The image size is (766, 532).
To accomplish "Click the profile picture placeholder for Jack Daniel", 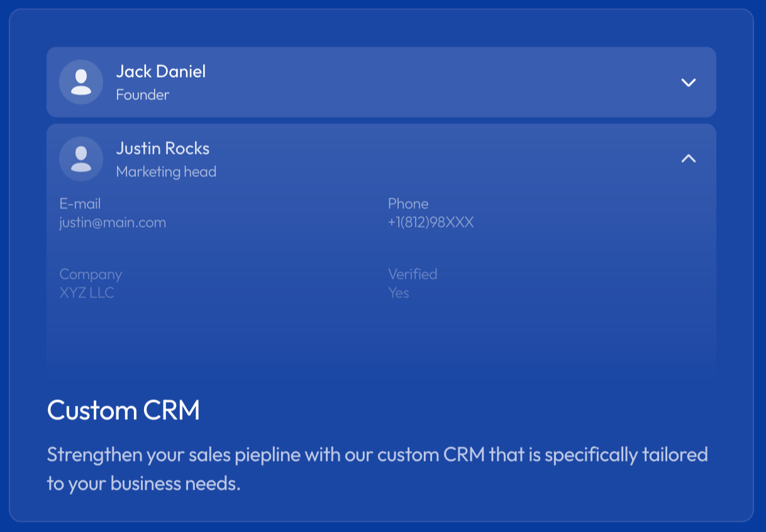I will pyautogui.click(x=81, y=82).
